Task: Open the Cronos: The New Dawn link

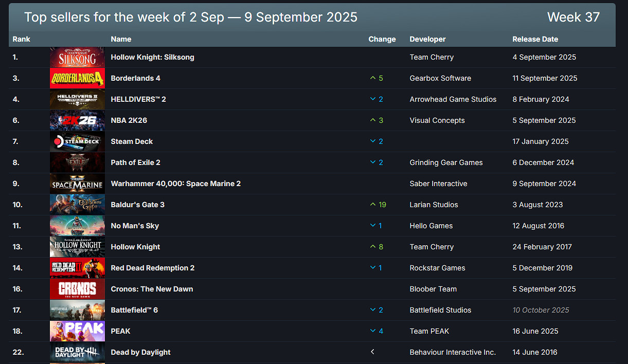Action: (152, 289)
